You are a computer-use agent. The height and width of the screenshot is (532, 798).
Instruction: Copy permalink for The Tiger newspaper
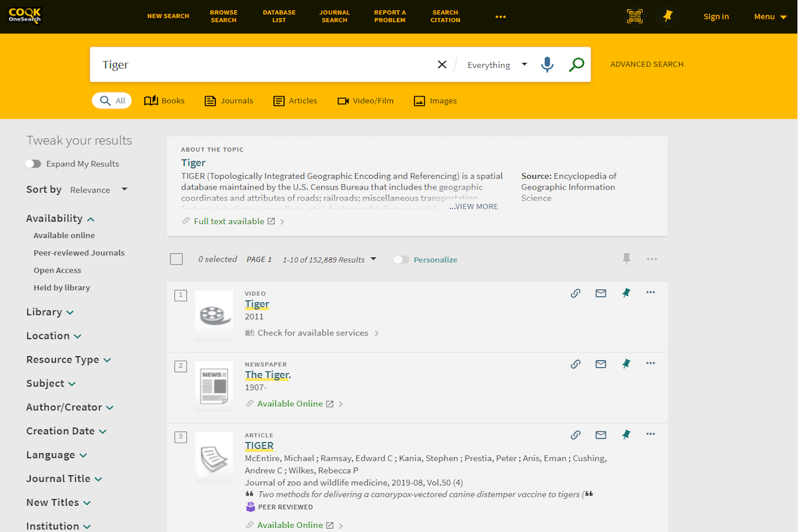pos(575,364)
